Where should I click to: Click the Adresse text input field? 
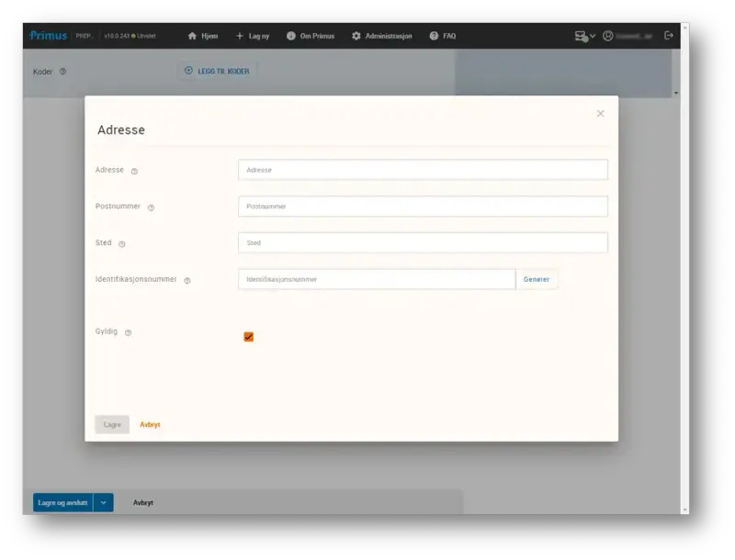[x=423, y=170]
